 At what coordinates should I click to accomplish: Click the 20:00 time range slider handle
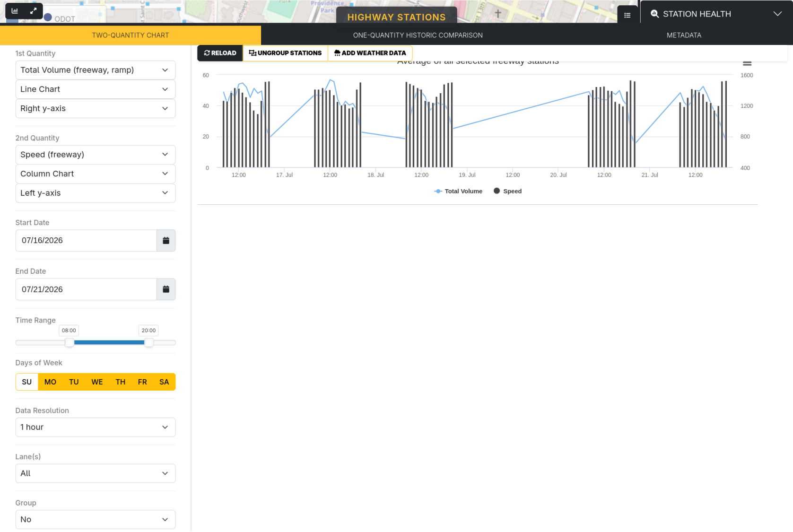pos(149,343)
